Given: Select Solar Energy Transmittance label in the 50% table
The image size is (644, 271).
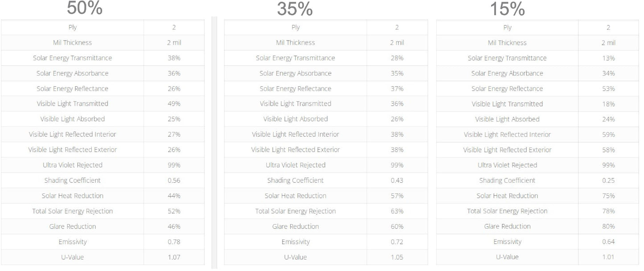Looking at the screenshot, I should (x=73, y=58).
